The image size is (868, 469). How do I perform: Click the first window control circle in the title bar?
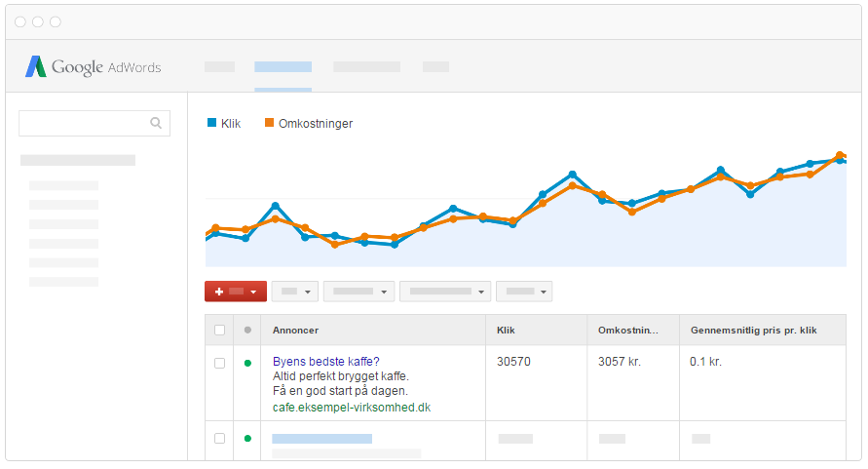pyautogui.click(x=20, y=21)
